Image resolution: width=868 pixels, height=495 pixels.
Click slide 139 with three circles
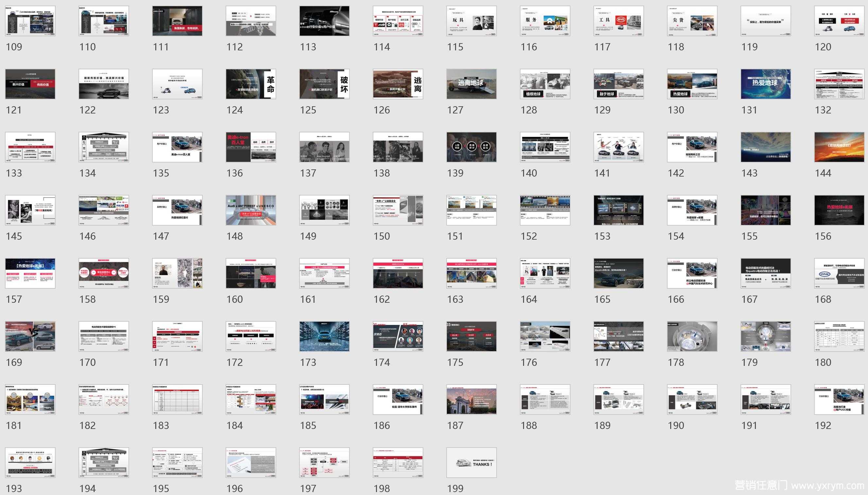tap(472, 147)
